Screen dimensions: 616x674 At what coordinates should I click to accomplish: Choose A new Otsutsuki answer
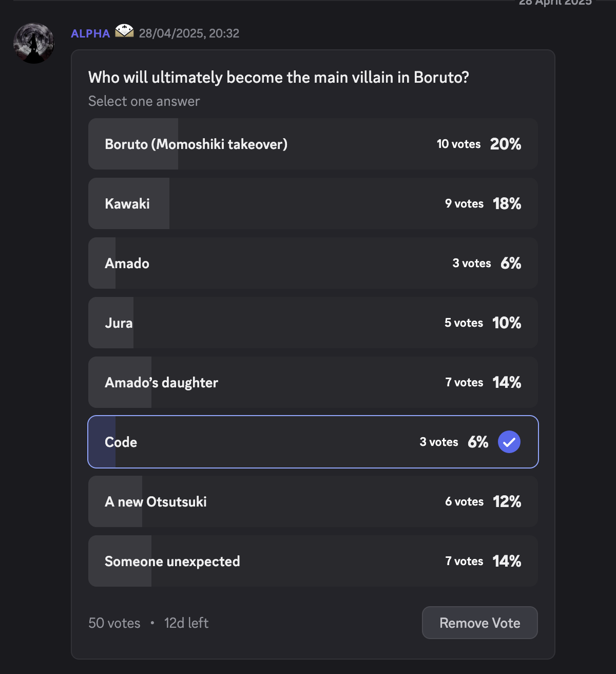point(313,501)
